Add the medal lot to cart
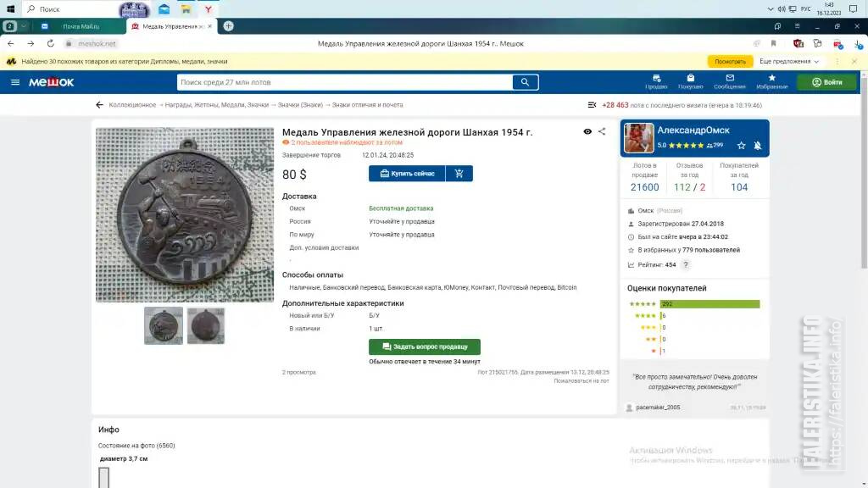 (x=459, y=173)
